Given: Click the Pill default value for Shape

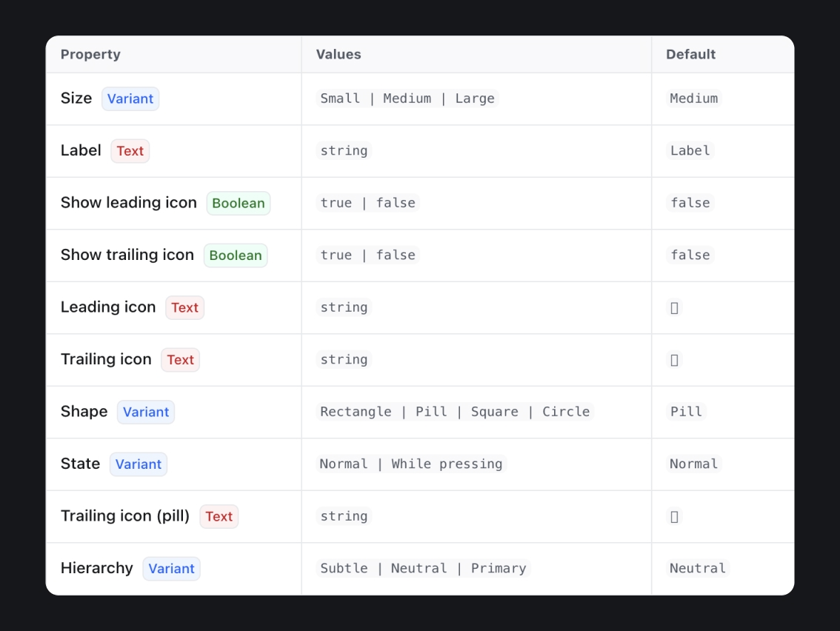Looking at the screenshot, I should 686,412.
